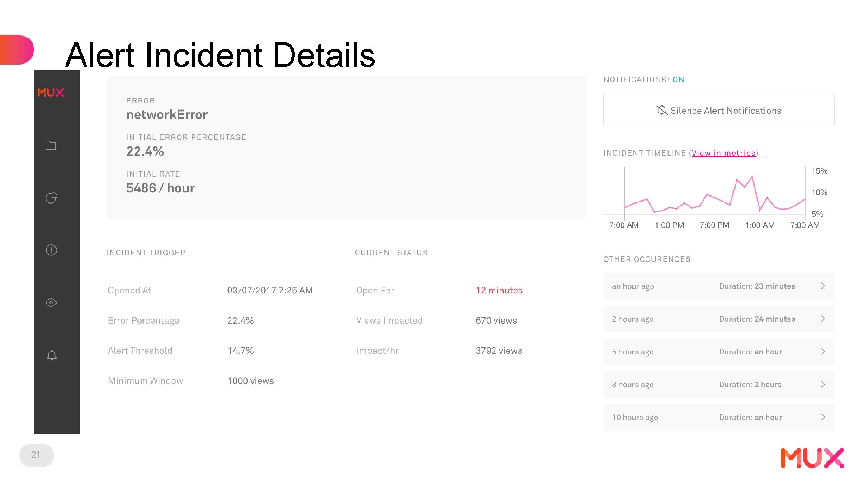This screenshot has height=488, width=868.
Task: Expand the occurrence from 8 hours ago
Action: point(824,385)
